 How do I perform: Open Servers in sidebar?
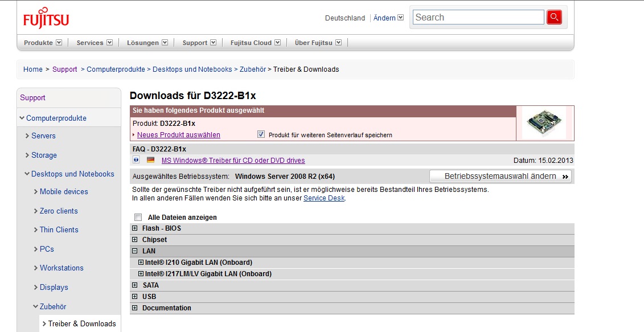click(x=43, y=136)
